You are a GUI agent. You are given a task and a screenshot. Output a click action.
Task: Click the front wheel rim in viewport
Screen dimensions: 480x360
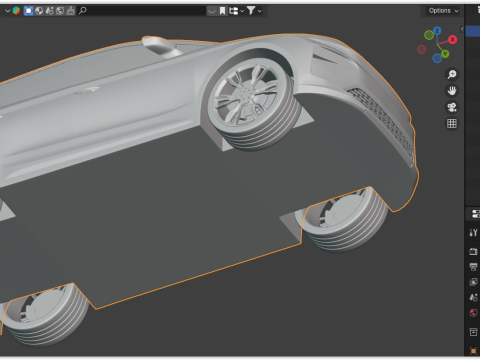pos(247,94)
